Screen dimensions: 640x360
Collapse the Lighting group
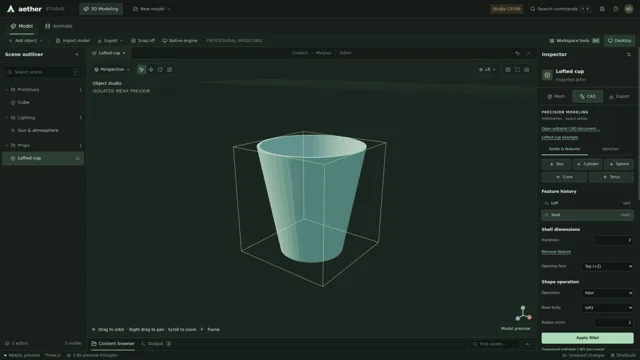pos(7,118)
